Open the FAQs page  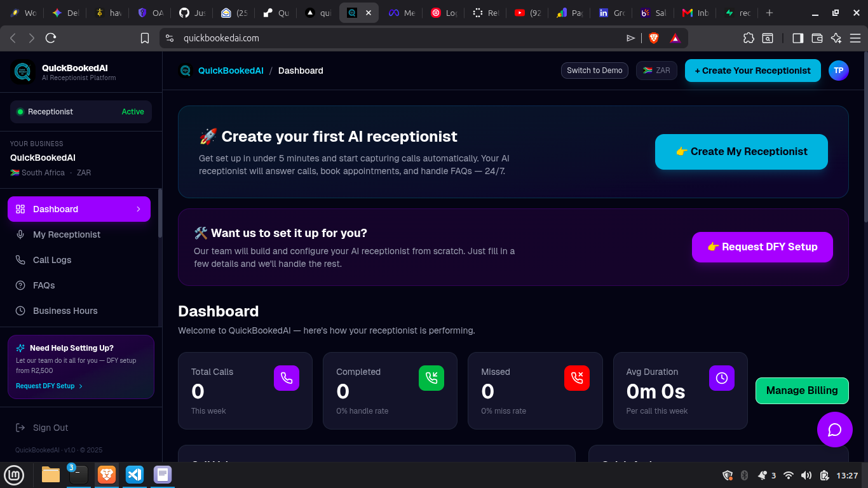pyautogui.click(x=79, y=285)
